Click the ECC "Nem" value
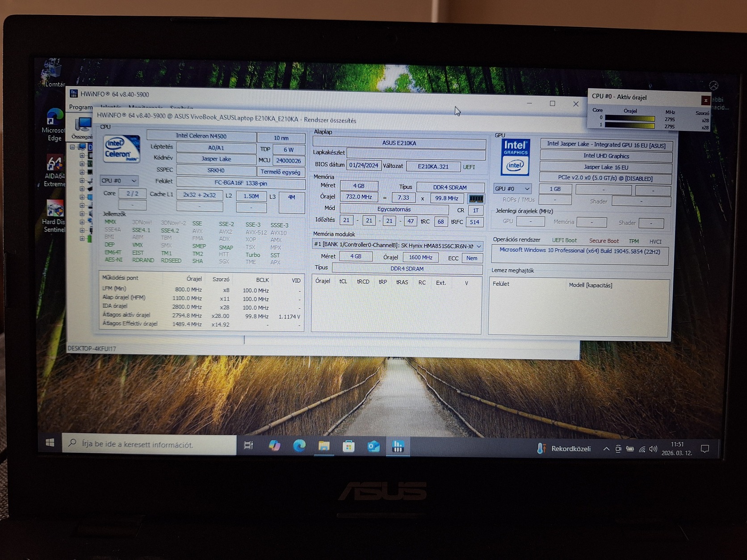Viewport: 747px width, 560px height. (472, 258)
